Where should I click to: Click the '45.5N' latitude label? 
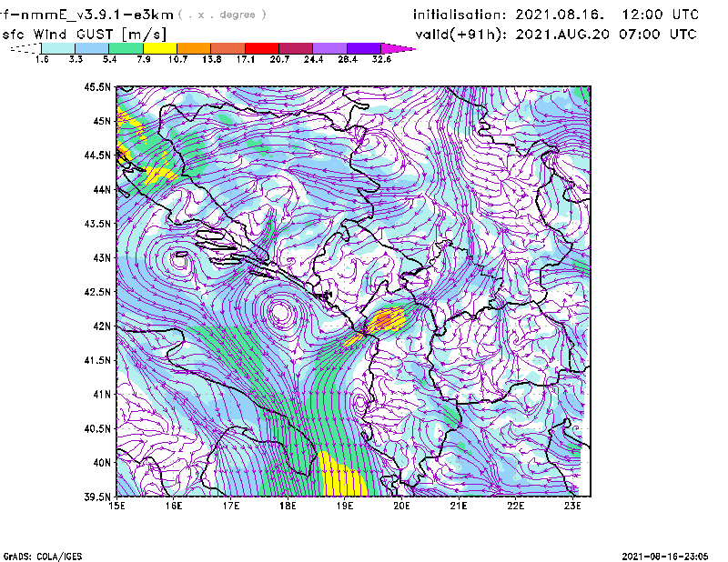tap(98, 87)
